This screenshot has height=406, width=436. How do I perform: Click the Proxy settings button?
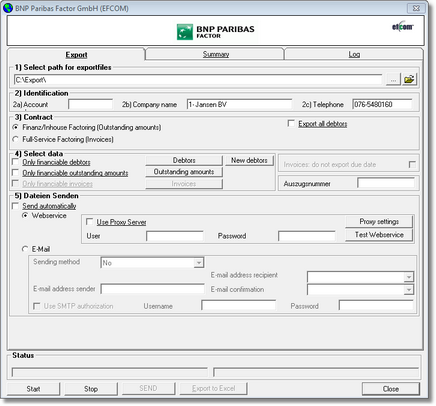point(379,222)
